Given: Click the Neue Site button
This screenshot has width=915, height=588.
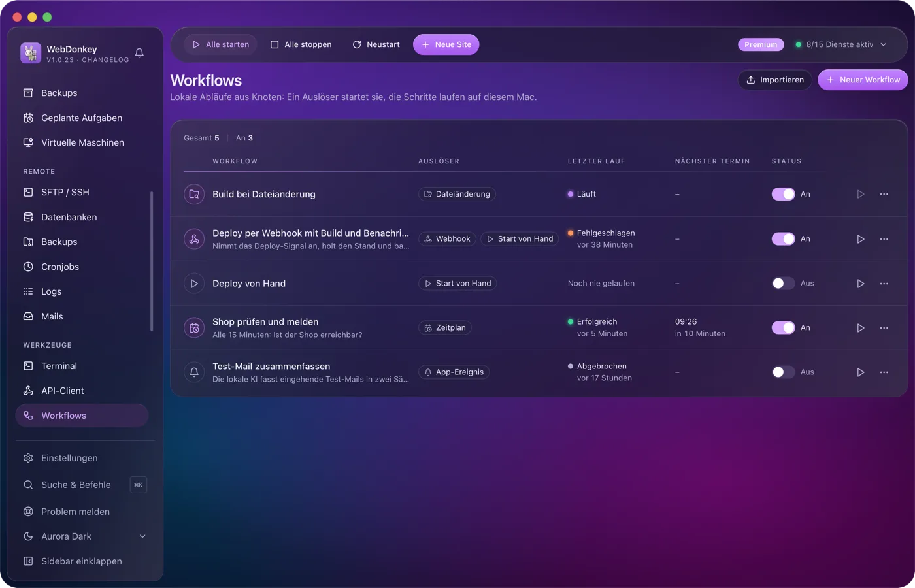Looking at the screenshot, I should (x=446, y=44).
